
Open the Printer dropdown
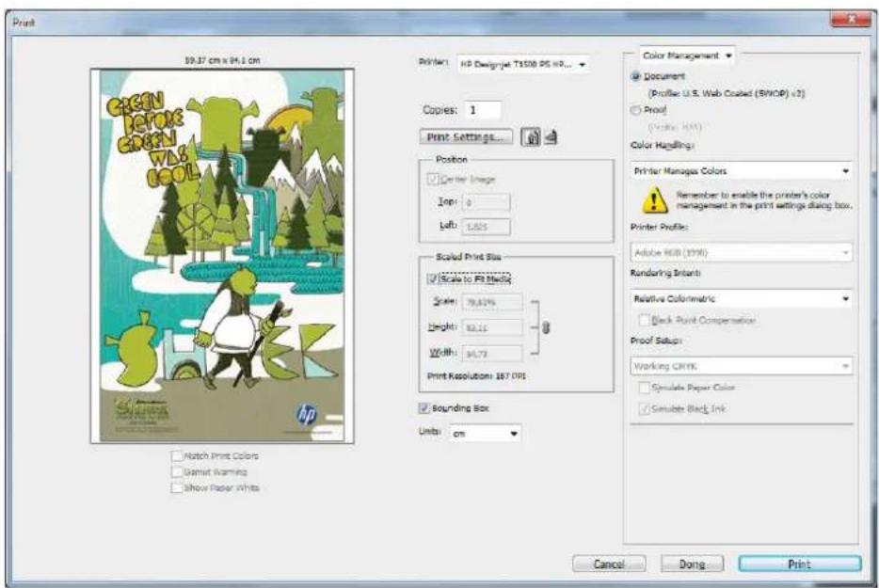click(x=523, y=65)
